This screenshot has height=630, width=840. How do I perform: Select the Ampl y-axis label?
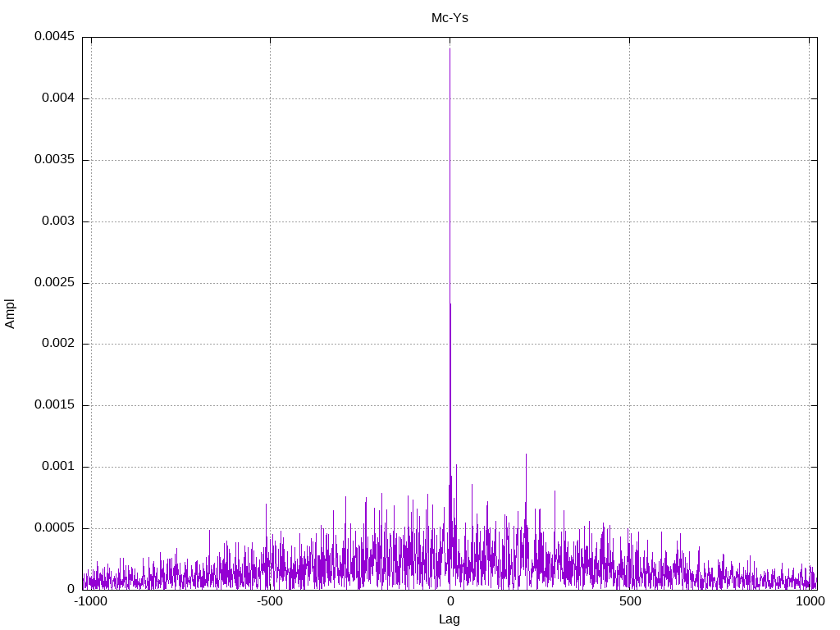coord(11,313)
